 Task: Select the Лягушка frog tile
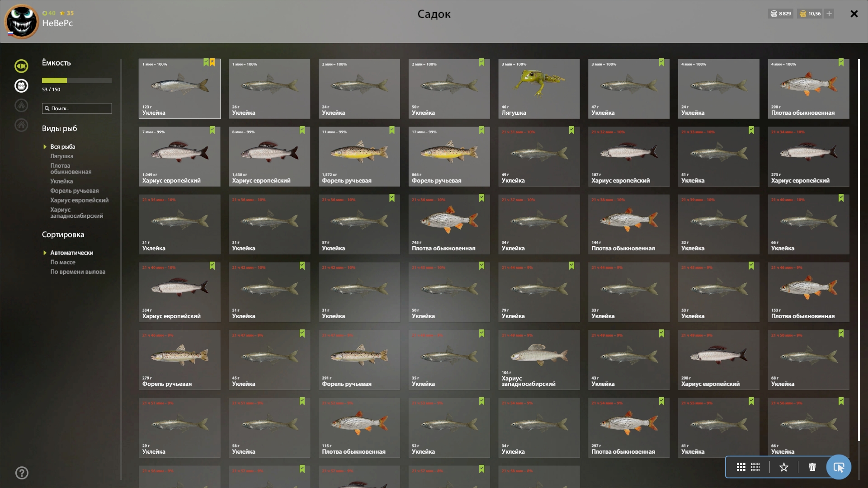coord(539,89)
